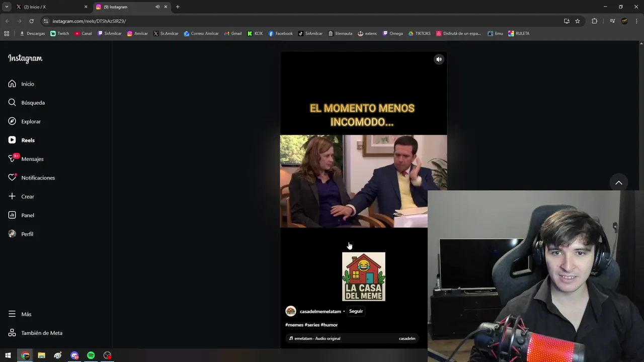Image resolution: width=644 pixels, height=362 pixels.
Task: Open the KCIK bookmark
Action: click(x=255, y=34)
